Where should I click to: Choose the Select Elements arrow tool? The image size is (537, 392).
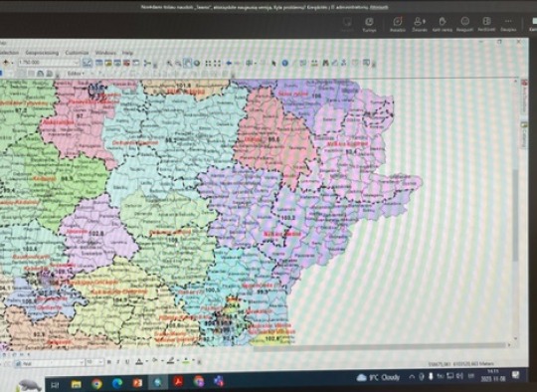[x=273, y=63]
